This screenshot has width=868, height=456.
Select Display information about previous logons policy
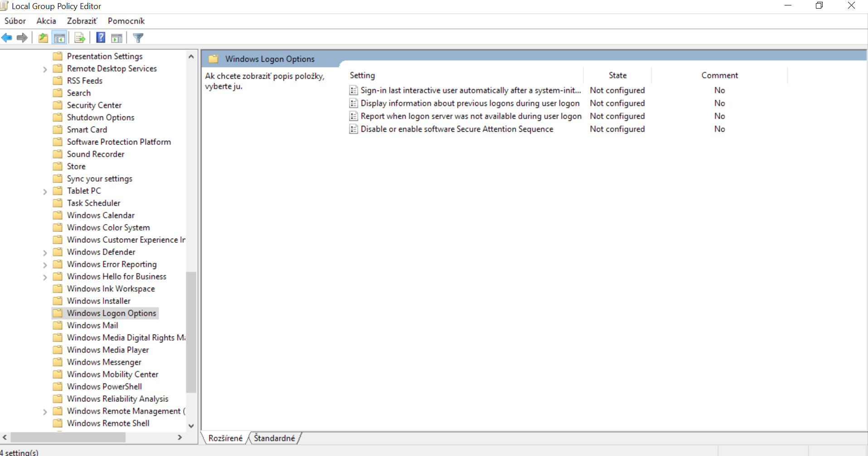pyautogui.click(x=470, y=103)
